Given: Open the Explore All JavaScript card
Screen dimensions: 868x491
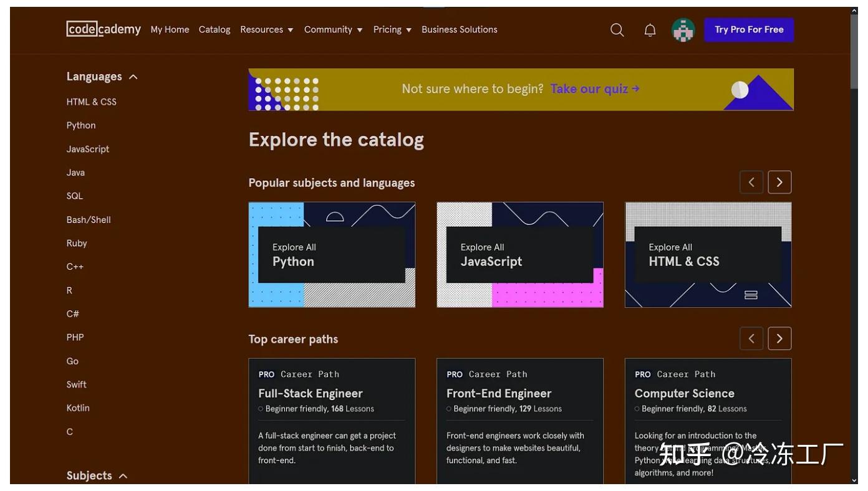Looking at the screenshot, I should pyautogui.click(x=520, y=254).
